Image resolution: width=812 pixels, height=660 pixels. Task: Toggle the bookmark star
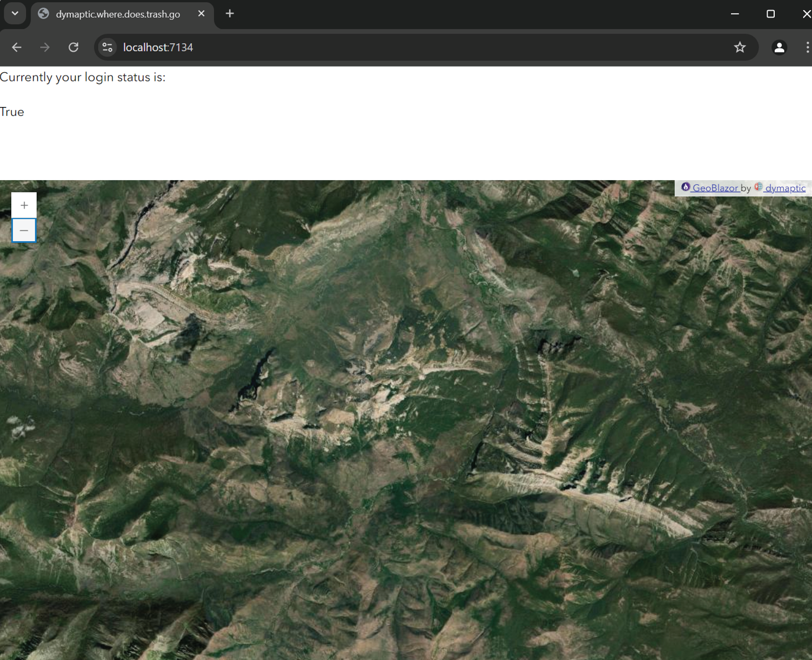pos(740,47)
